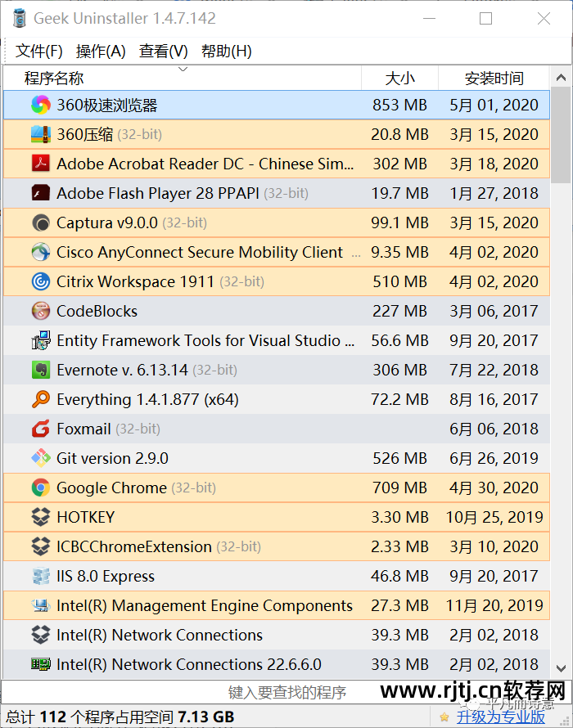Sort programs by 大小 column header
The width and height of the screenshot is (573, 728).
click(399, 79)
